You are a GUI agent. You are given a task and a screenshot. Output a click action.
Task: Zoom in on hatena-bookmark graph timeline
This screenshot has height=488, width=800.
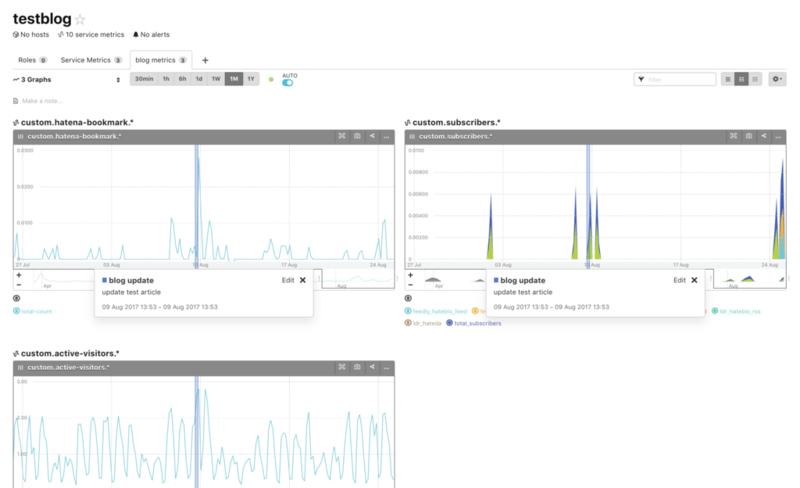pos(19,275)
